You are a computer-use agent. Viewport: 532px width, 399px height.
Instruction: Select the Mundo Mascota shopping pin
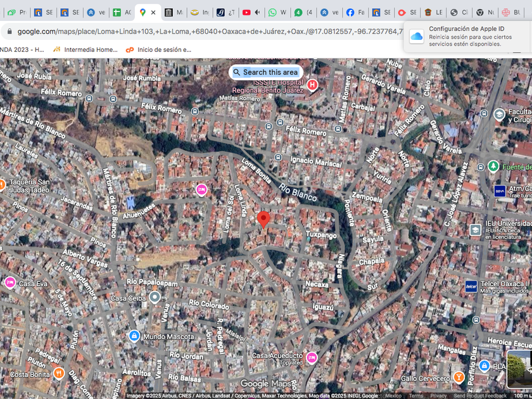[x=134, y=335]
